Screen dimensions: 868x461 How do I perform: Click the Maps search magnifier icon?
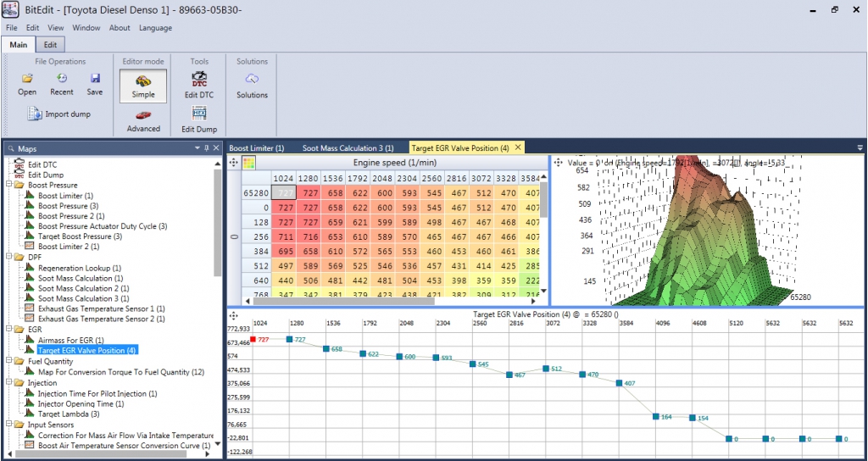[x=11, y=148]
